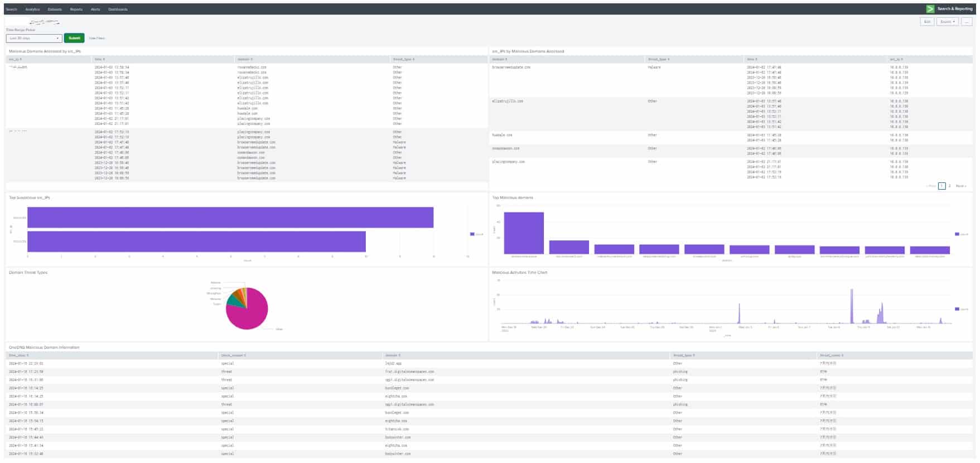
Task: Open the Datasets tab in navigation bar
Action: pos(55,9)
